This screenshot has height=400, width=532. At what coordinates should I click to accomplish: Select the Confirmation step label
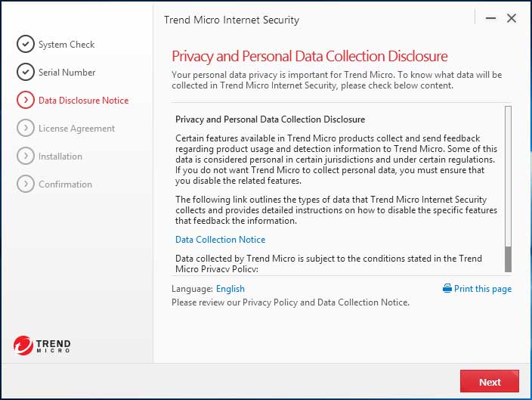point(65,184)
